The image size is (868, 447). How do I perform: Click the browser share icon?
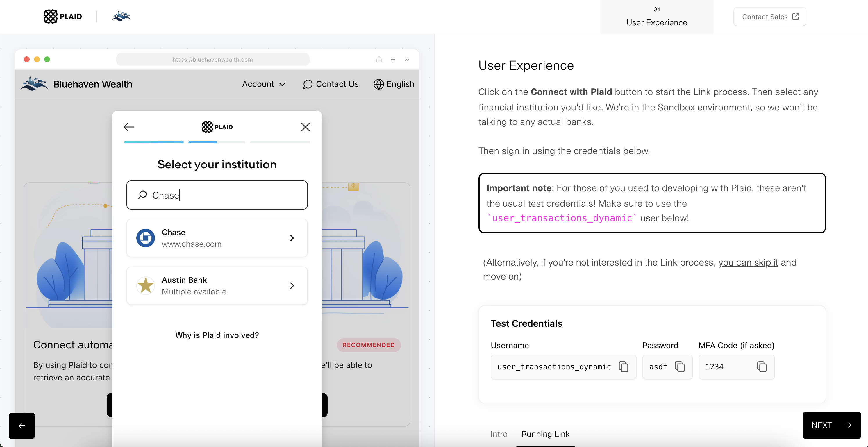tap(379, 59)
